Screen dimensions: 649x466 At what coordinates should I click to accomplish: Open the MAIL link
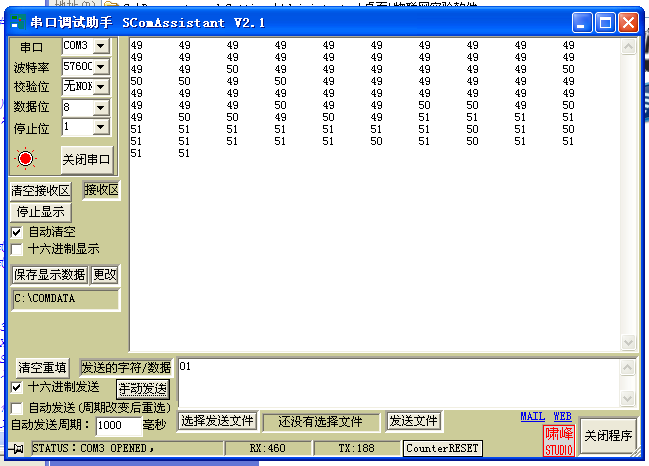pos(533,416)
